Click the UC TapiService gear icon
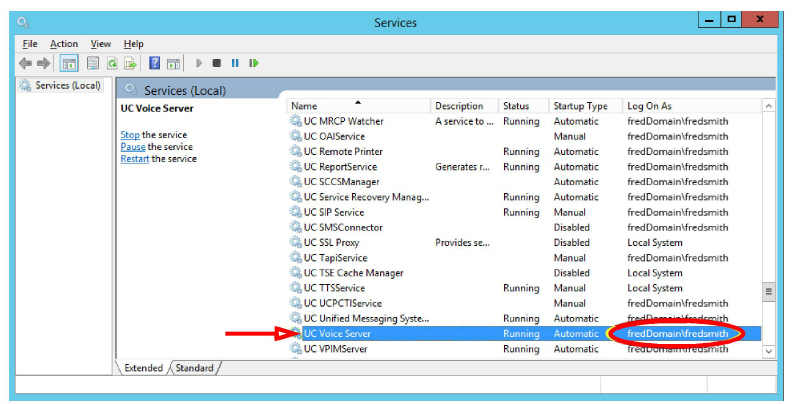Screen dimensions: 792x404 coord(295,257)
